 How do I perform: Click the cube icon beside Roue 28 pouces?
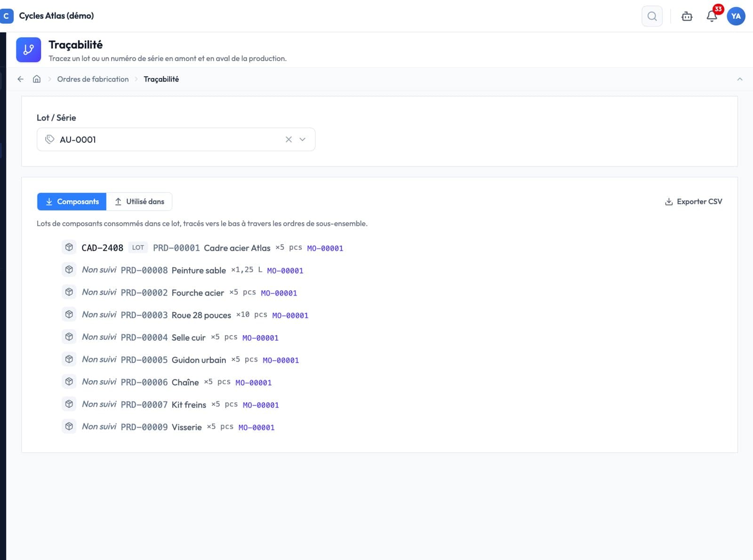(x=69, y=314)
